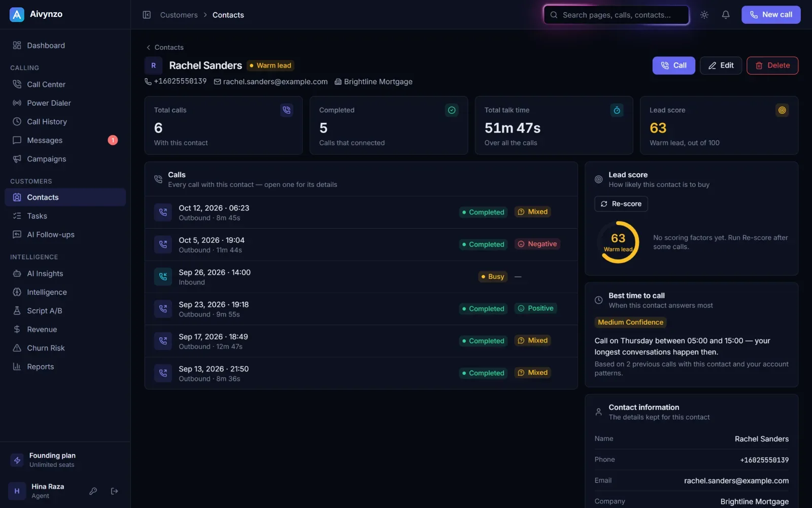The height and width of the screenshot is (508, 812).
Task: Toggle the sidebar collapse icon
Action: pos(147,15)
